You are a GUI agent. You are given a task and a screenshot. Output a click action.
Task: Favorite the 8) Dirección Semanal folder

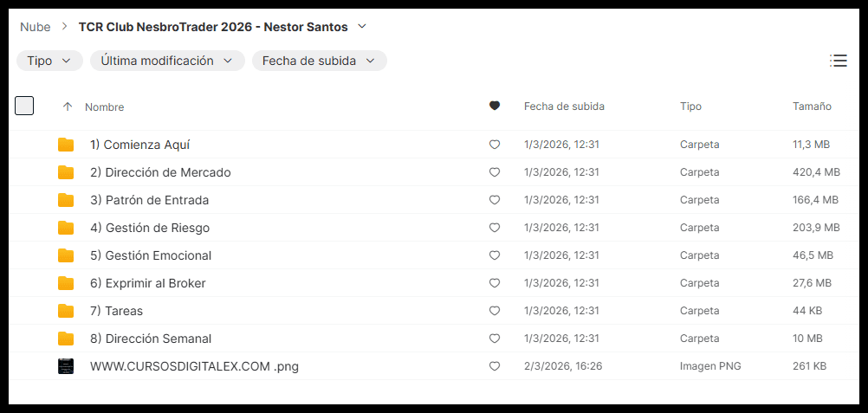[x=495, y=339]
